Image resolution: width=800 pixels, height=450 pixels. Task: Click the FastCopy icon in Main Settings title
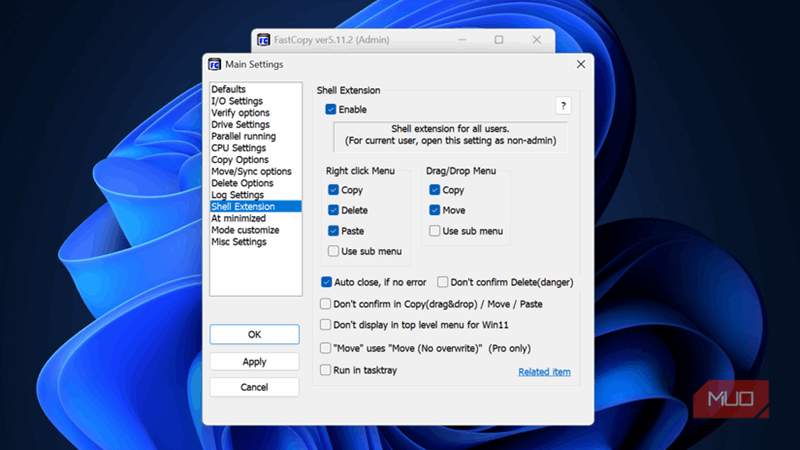[x=214, y=64]
